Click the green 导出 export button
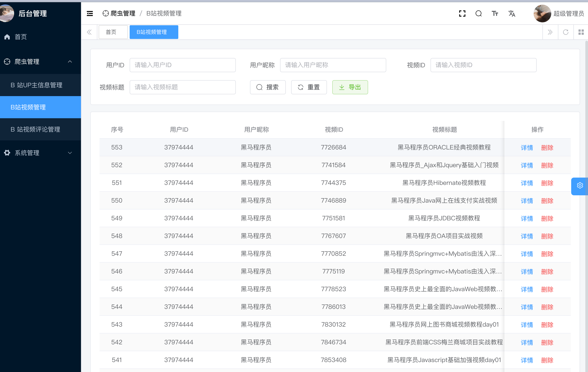588x372 pixels. (350, 87)
